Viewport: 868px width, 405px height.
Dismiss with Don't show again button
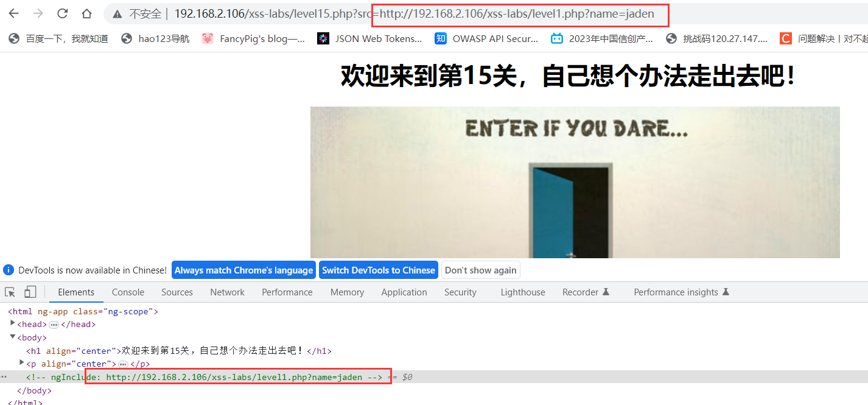tap(481, 270)
